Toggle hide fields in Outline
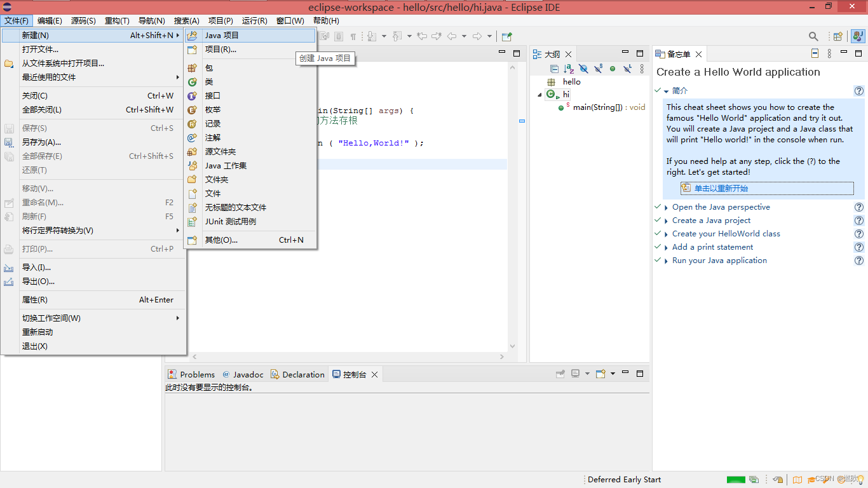The width and height of the screenshot is (868, 488). coord(583,69)
